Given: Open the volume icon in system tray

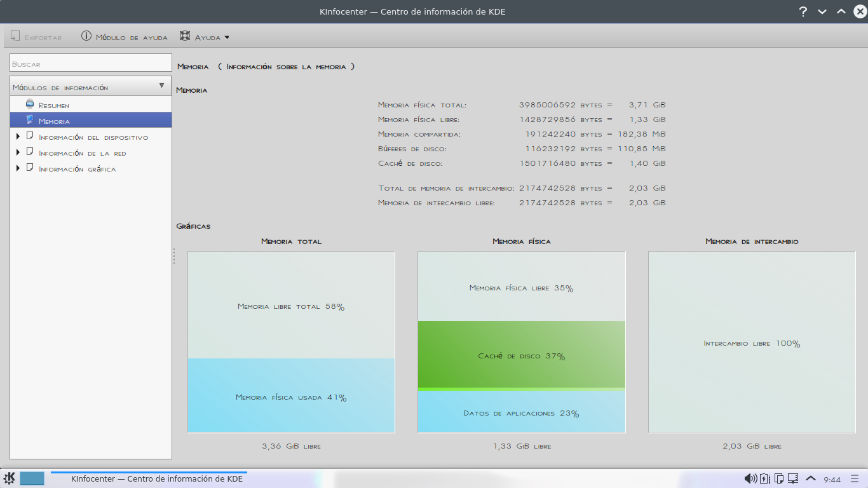Looking at the screenshot, I should pos(750,478).
